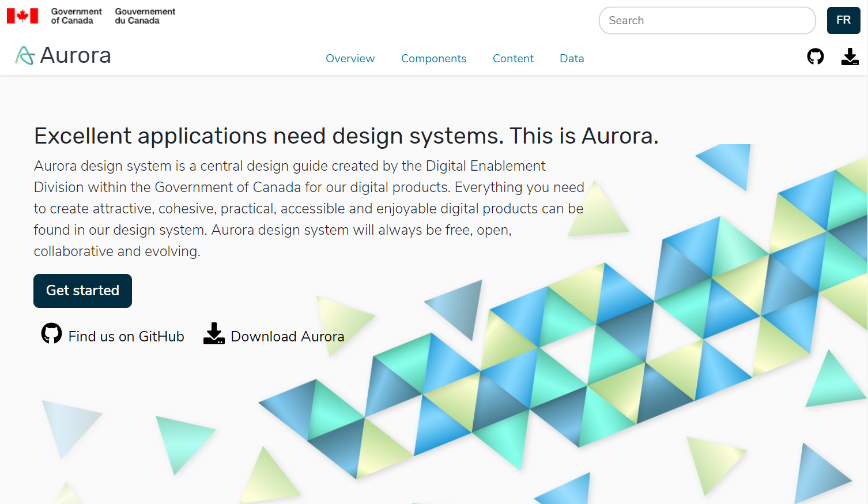
Task: Open the Components menu item
Action: coord(433,58)
